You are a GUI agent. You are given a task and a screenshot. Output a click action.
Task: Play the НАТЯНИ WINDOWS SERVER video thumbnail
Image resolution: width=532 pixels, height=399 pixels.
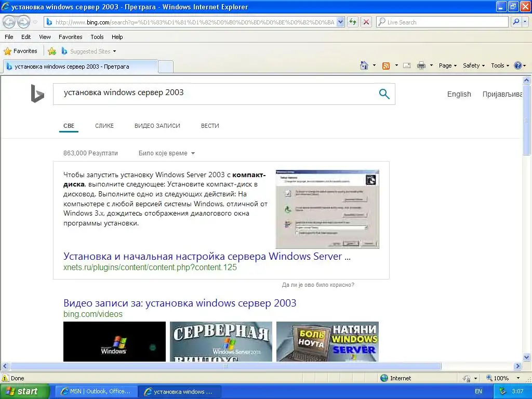[x=327, y=341]
